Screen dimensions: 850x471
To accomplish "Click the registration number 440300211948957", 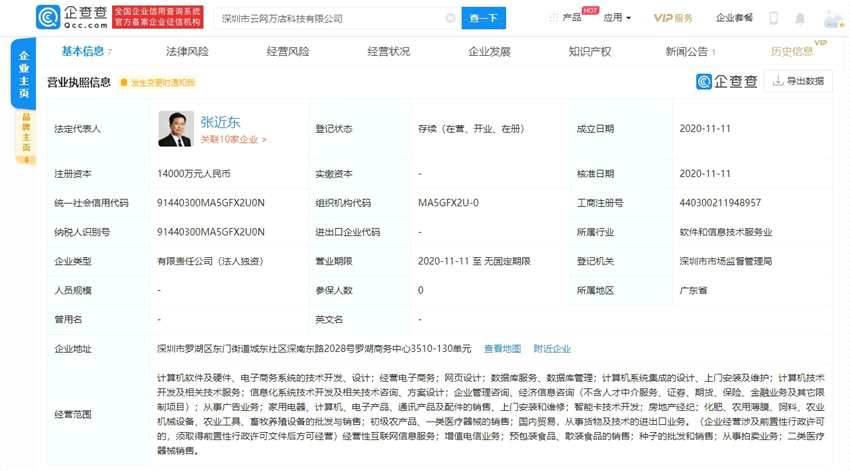I will click(720, 203).
